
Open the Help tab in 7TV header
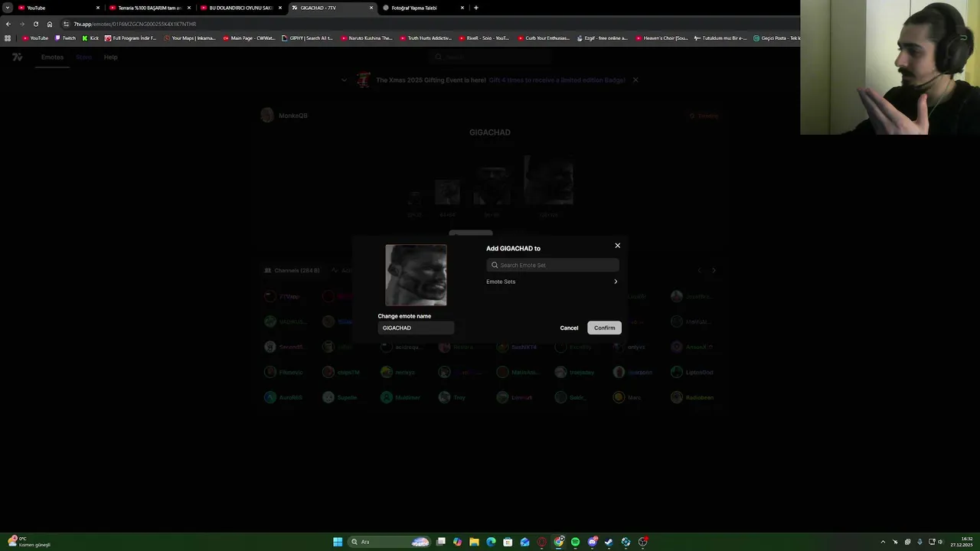pyautogui.click(x=110, y=57)
